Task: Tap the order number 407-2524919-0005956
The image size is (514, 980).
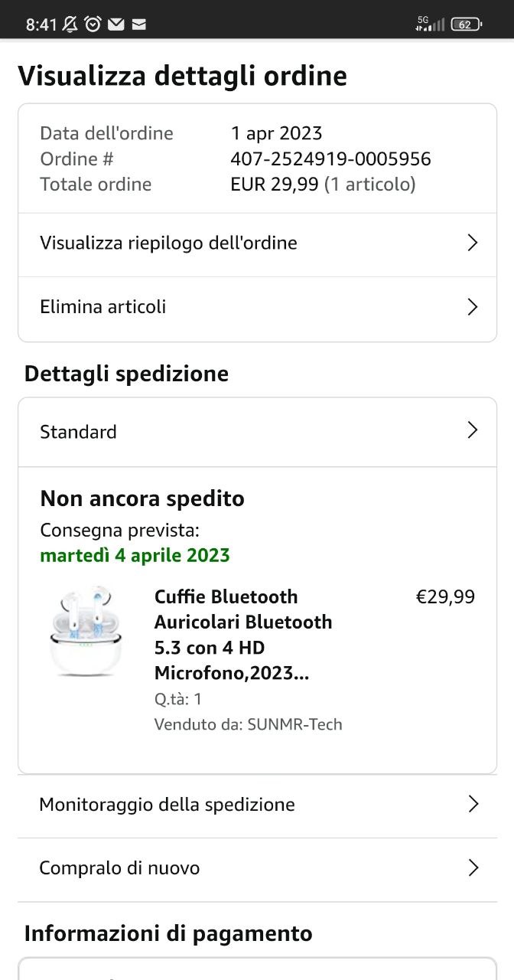Action: (330, 159)
